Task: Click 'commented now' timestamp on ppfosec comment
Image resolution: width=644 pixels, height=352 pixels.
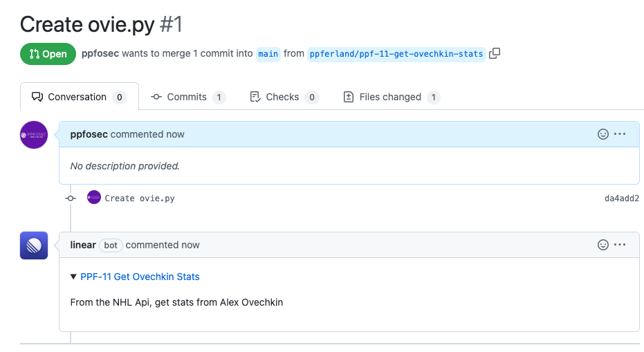Action: pos(147,134)
